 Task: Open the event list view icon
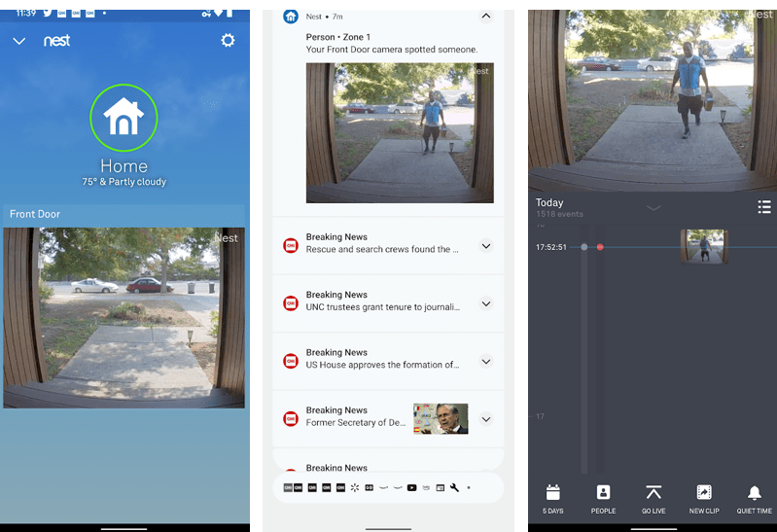(764, 207)
